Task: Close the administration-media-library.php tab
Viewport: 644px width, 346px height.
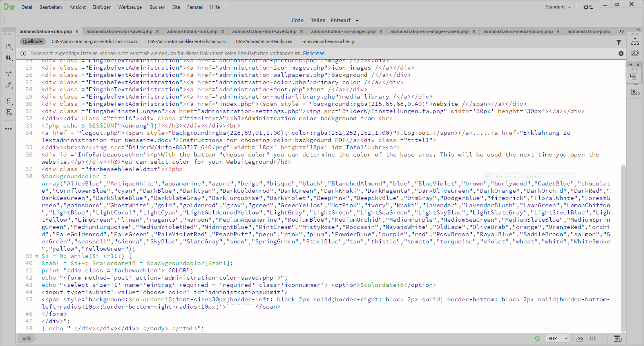Action: coord(558,31)
